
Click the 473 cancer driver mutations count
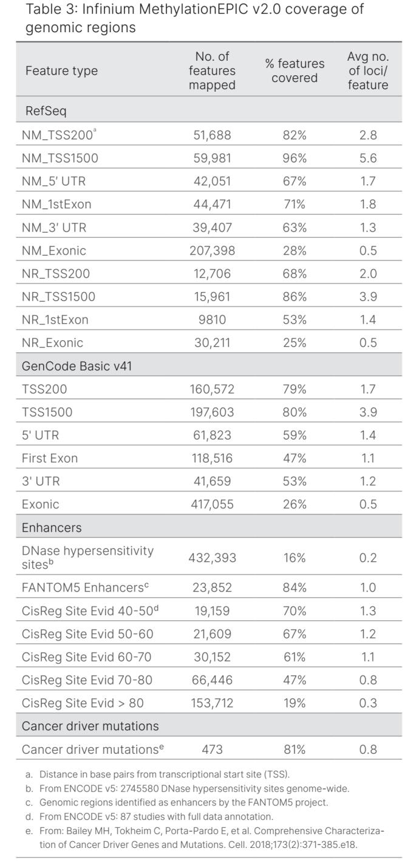[212, 749]
